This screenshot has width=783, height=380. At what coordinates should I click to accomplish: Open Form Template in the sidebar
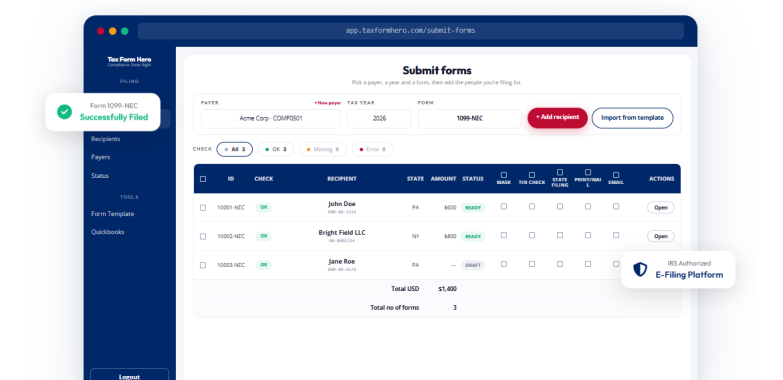(112, 214)
